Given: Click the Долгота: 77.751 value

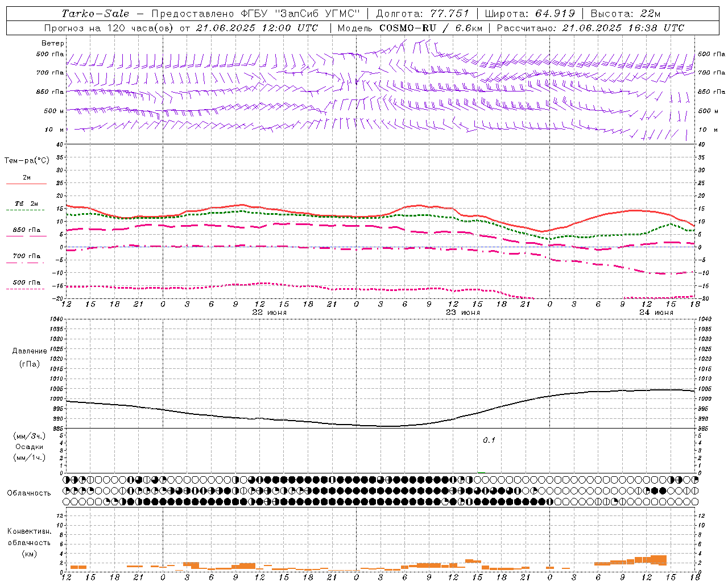Looking at the screenshot, I should [423, 14].
